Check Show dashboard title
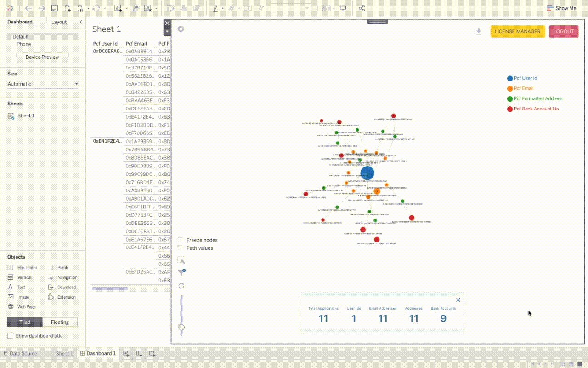The width and height of the screenshot is (588, 368). [11, 336]
